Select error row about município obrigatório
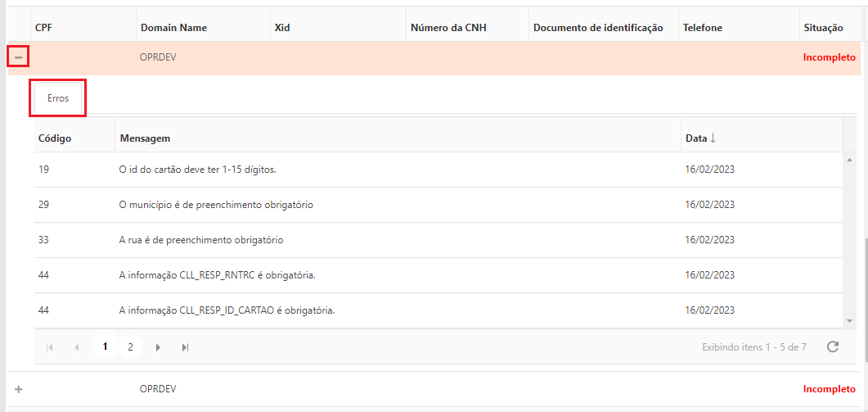The width and height of the screenshot is (868, 412). tap(216, 205)
